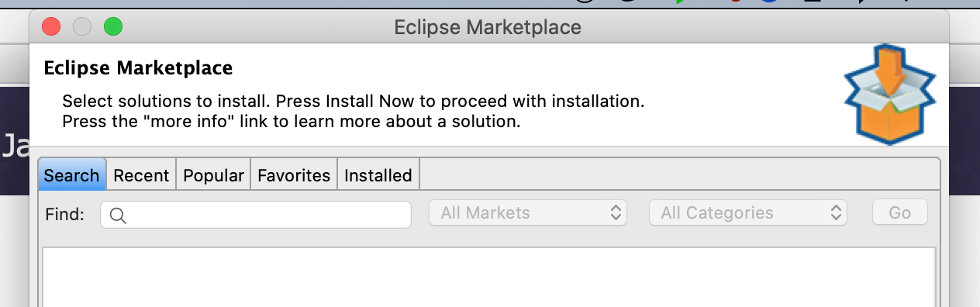
Task: Minimize the window with the yellow button
Action: (82, 27)
